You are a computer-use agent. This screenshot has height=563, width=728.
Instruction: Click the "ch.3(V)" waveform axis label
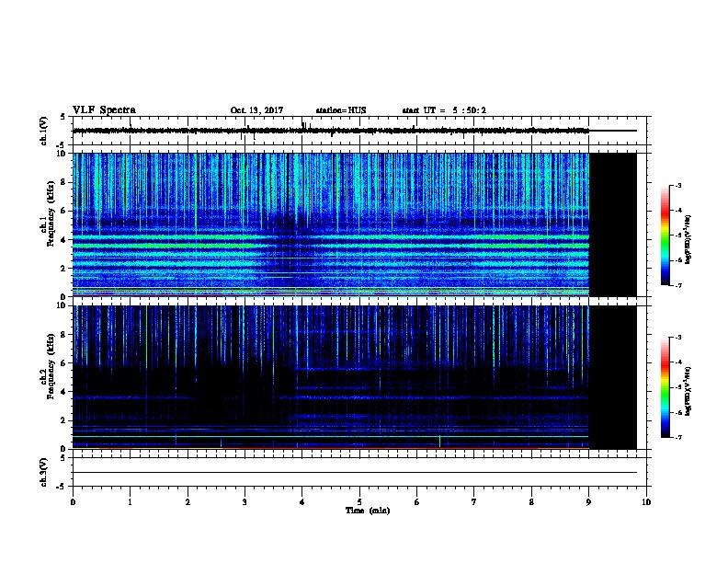pos(44,473)
